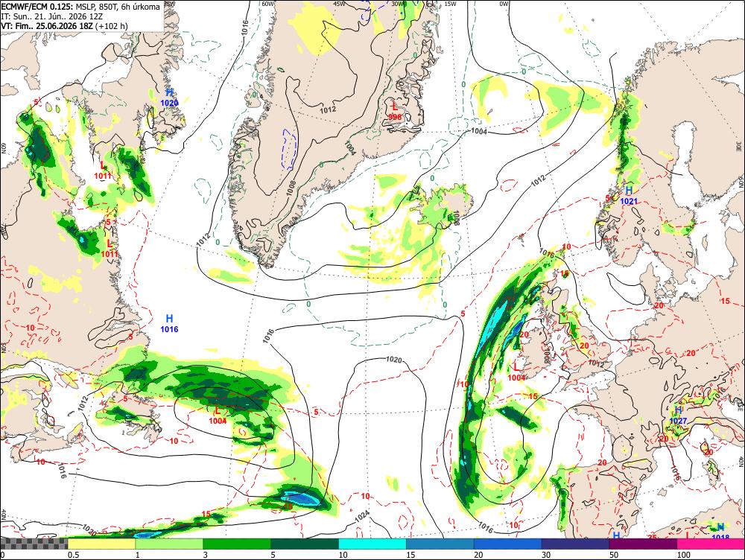745x560 pixels.
Task: Click the 1012 isobar label over central Greenland
Action: (x=328, y=109)
